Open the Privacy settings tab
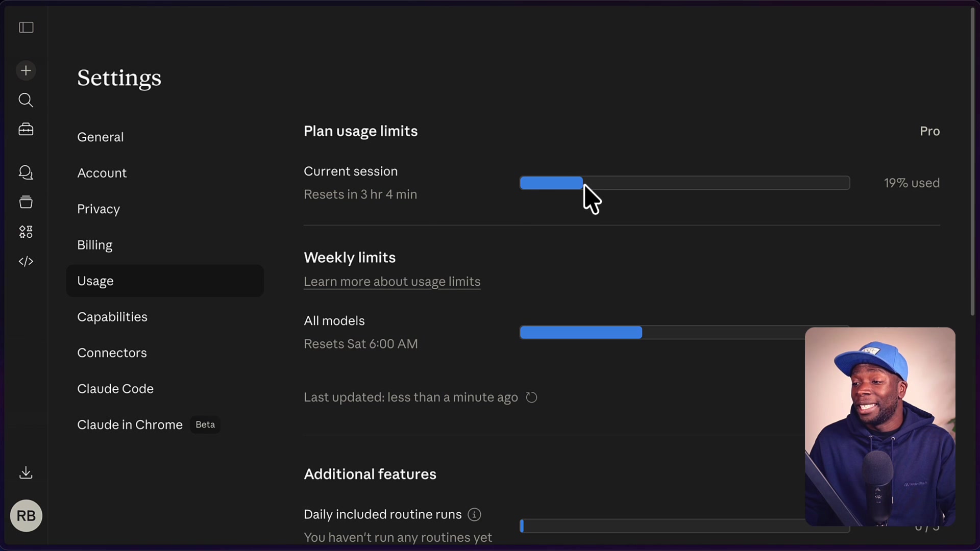Screen dimensions: 980x551 98,209
